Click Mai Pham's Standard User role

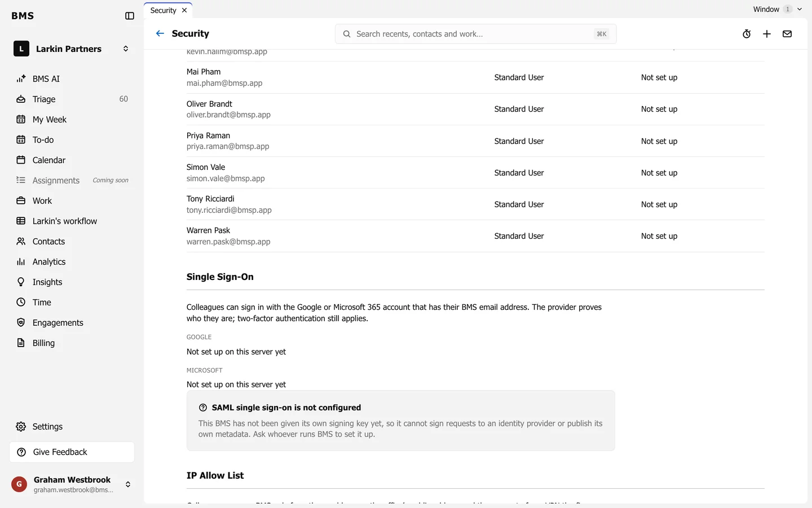(x=519, y=77)
